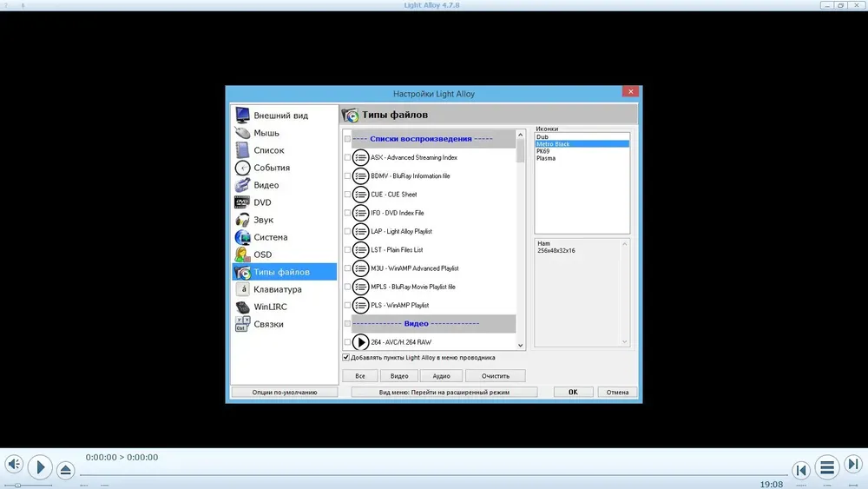This screenshot has height=489, width=868.
Task: Open the playlist button in player bar
Action: tap(827, 468)
